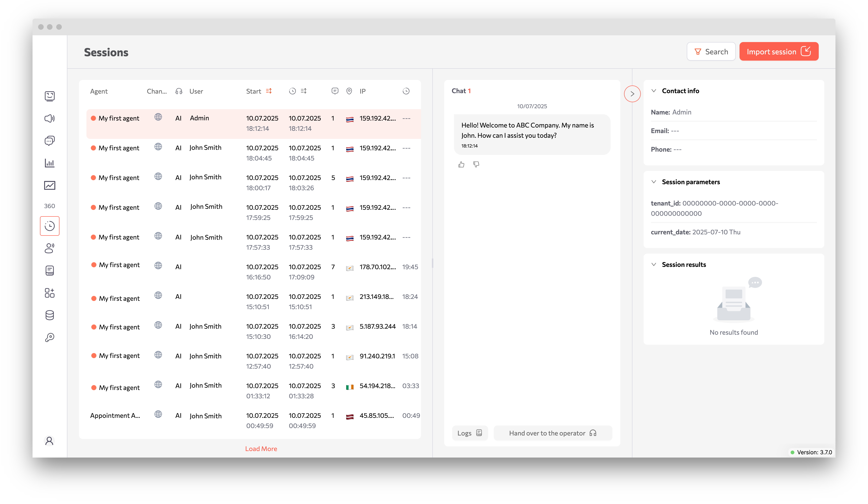
Task: Click the thumbs down icon under message
Action: tap(476, 165)
